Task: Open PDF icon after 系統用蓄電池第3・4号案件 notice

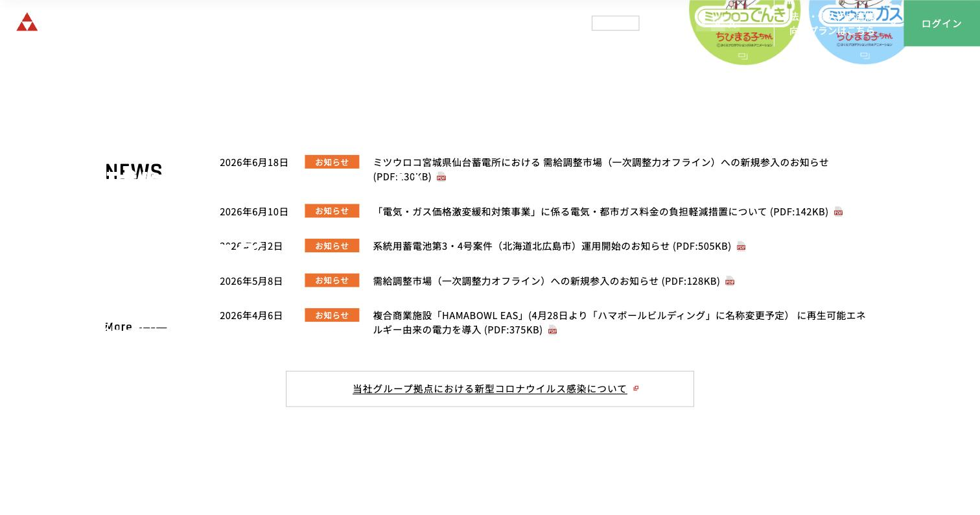Action: point(741,246)
